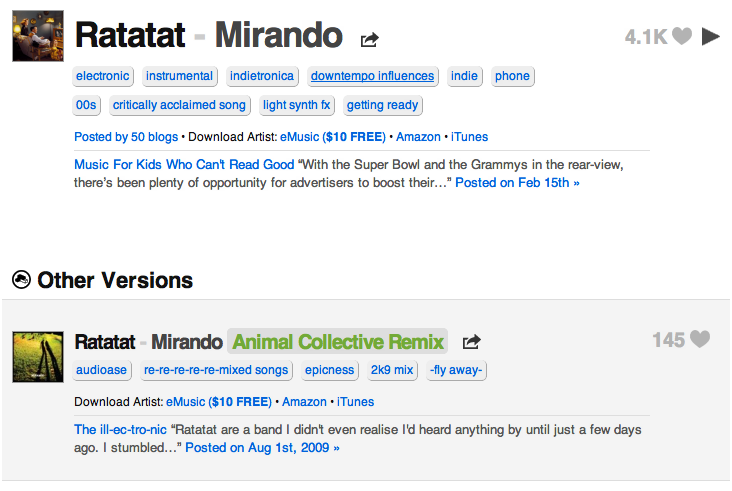Select the re-re-re-re-mixed songs tag
Screen dimensions: 732x491
[216, 370]
